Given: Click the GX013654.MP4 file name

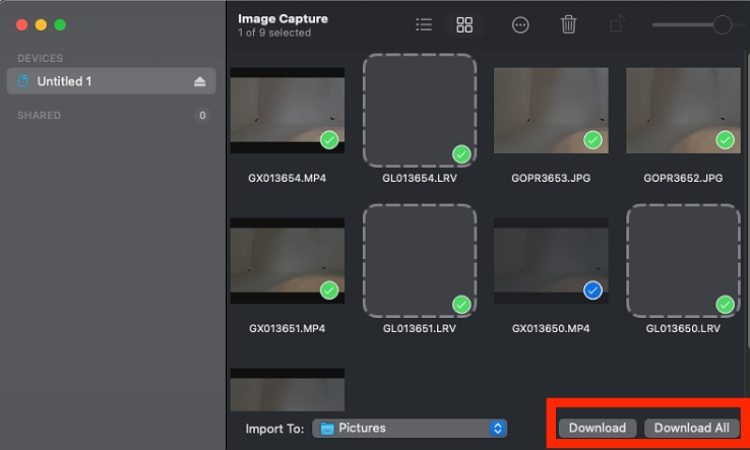Looking at the screenshot, I should tap(287, 178).
